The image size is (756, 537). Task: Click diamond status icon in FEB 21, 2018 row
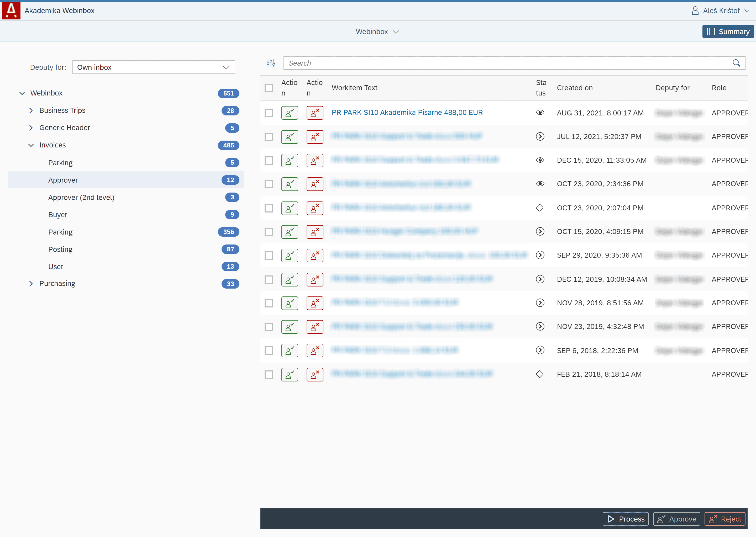click(539, 374)
